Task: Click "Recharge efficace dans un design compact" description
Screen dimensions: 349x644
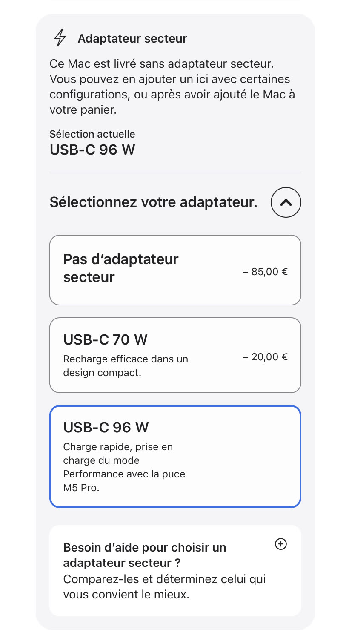Action: tap(126, 366)
